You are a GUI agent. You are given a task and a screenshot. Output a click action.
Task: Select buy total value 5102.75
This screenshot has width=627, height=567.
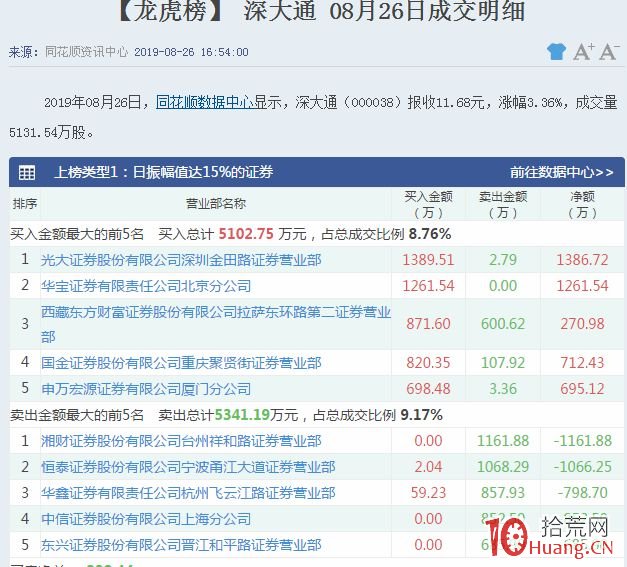click(x=246, y=234)
